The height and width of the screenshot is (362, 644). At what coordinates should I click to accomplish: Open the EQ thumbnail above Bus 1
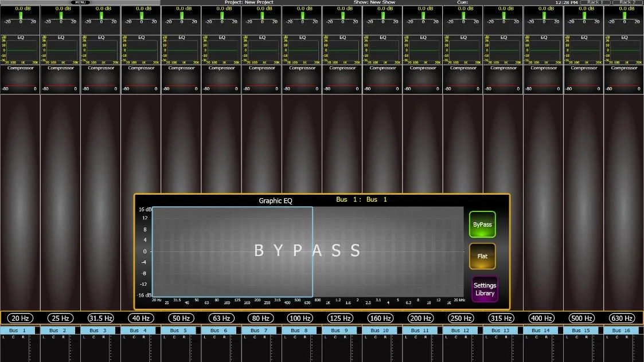point(20,50)
